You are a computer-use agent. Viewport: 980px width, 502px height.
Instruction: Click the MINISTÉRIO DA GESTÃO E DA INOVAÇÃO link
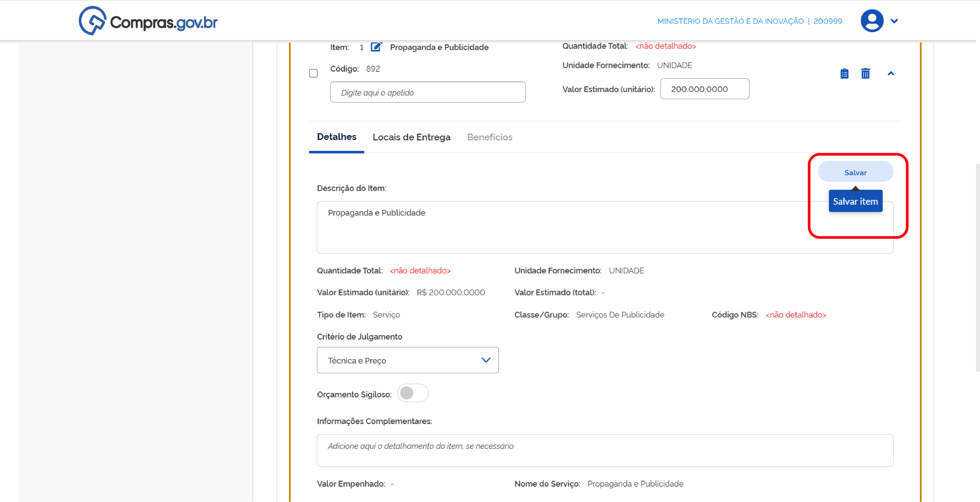coord(731,21)
